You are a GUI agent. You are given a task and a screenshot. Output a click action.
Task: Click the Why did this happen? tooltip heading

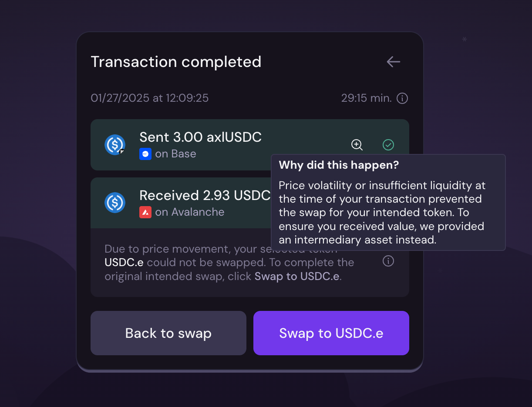coord(339,165)
